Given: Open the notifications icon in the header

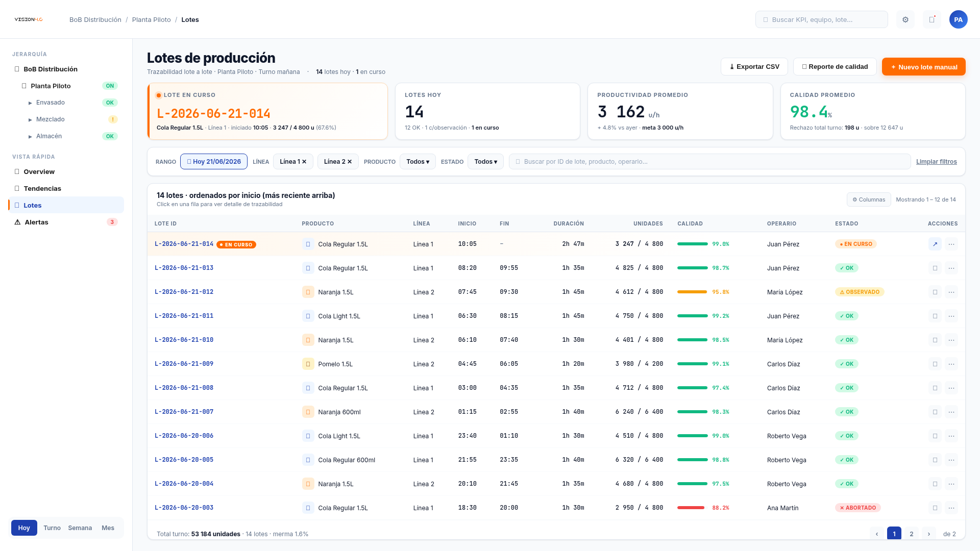Looking at the screenshot, I should (x=932, y=19).
